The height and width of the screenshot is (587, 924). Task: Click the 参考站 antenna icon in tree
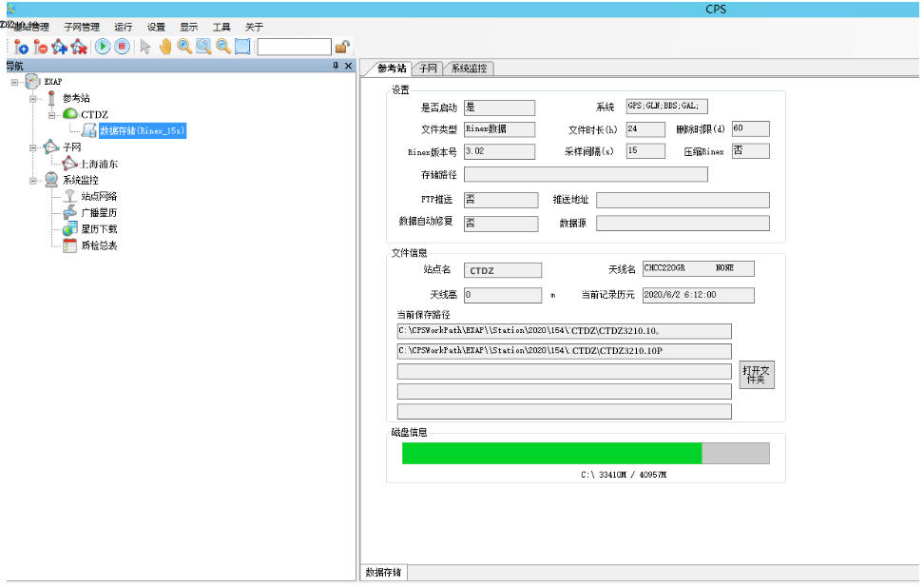[51, 98]
